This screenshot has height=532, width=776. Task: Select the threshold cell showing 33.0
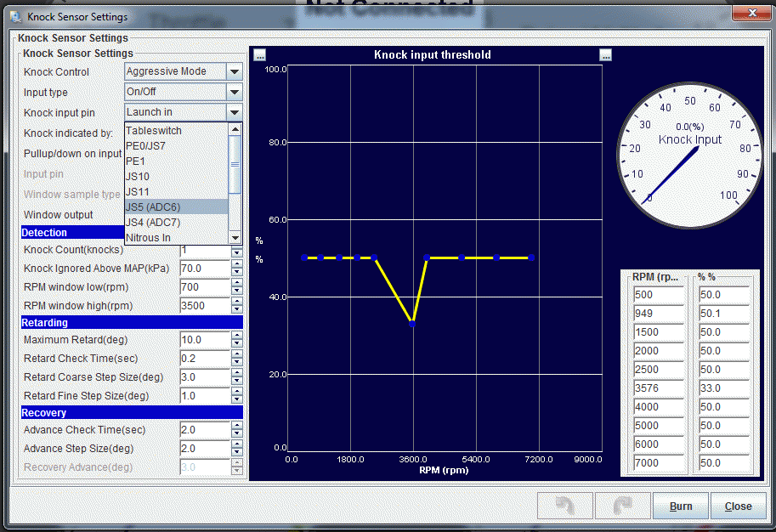coord(724,388)
